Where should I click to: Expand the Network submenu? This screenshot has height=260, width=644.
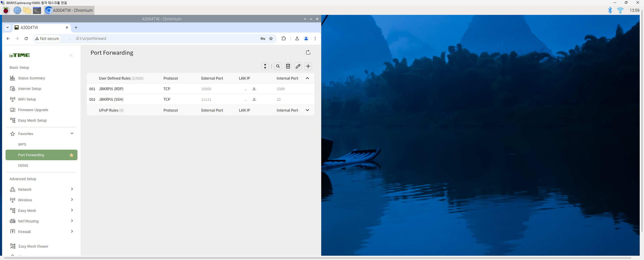(72, 189)
